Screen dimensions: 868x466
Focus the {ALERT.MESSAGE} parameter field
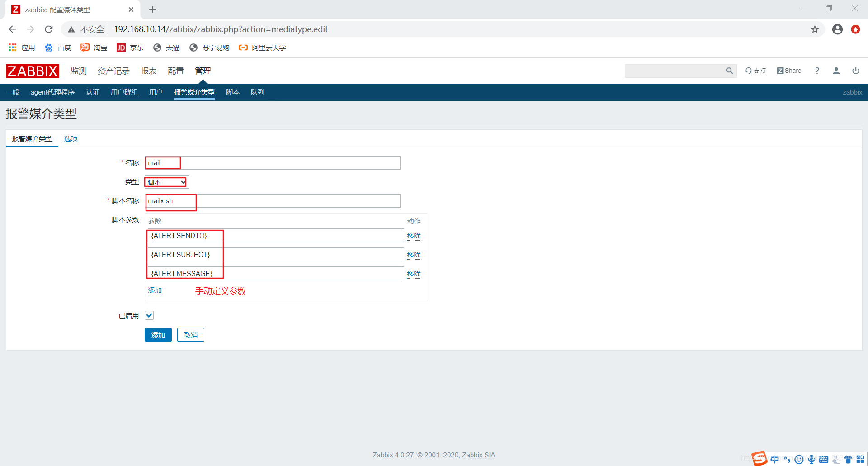click(276, 273)
